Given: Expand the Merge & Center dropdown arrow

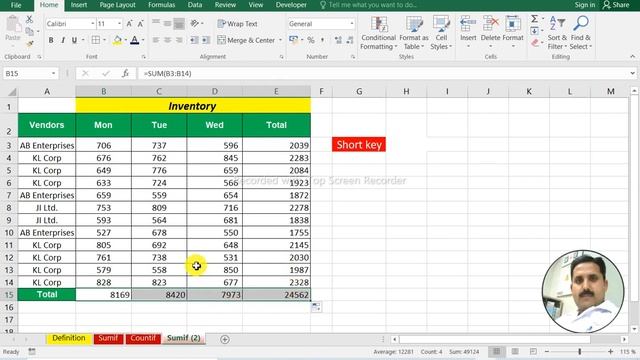Looking at the screenshot, I should click(280, 40).
